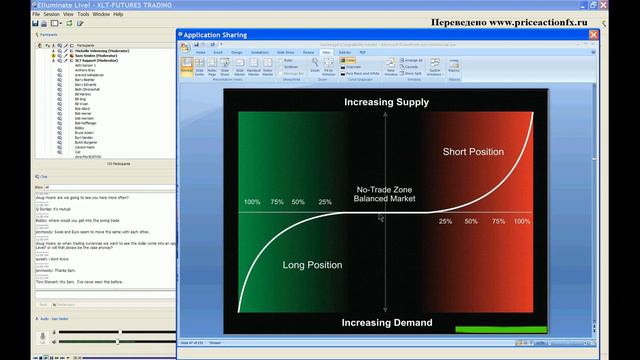Viewport: 640px width, 360px height.
Task: Select the Notes Page view icon
Action: pos(212,67)
